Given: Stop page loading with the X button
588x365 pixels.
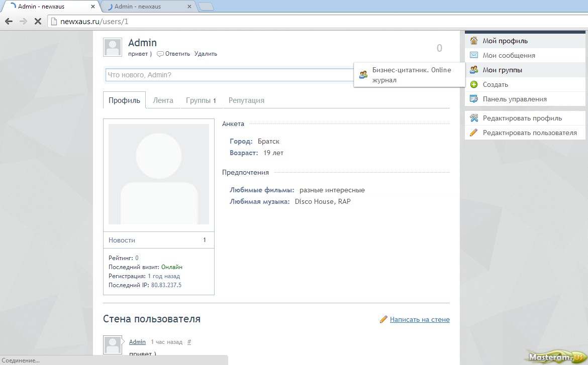Looking at the screenshot, I should (x=37, y=22).
